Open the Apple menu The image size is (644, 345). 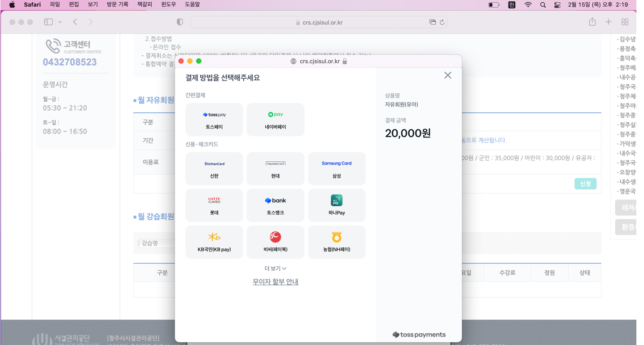(x=12, y=4)
